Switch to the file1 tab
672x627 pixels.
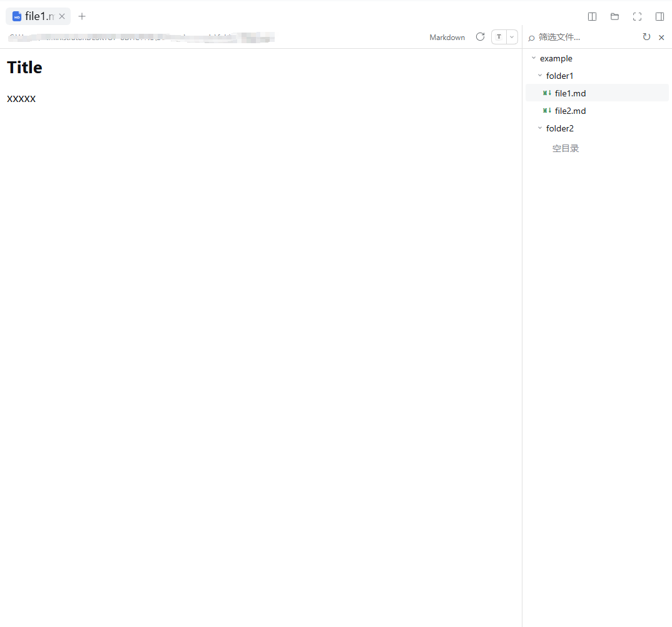point(38,16)
